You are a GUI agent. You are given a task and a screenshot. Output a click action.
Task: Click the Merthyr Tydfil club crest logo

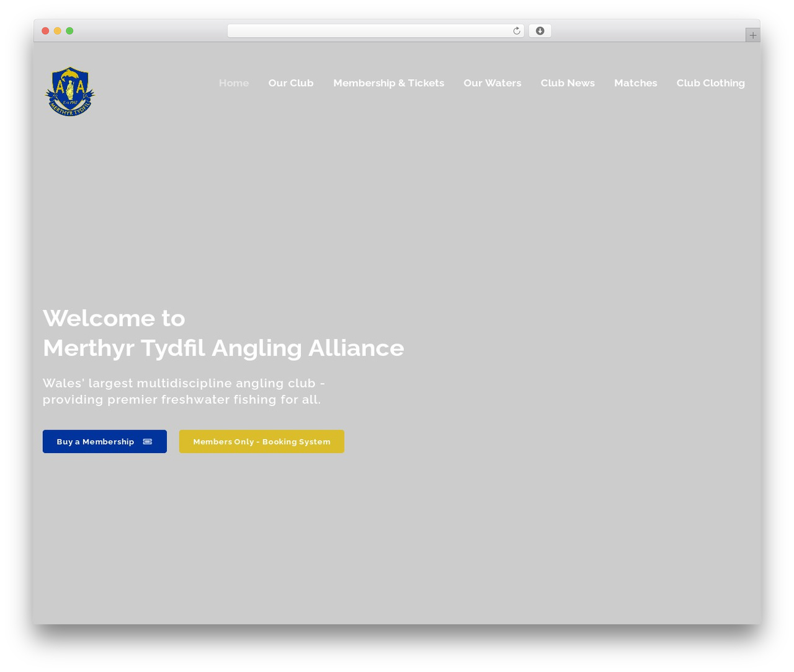(x=70, y=92)
